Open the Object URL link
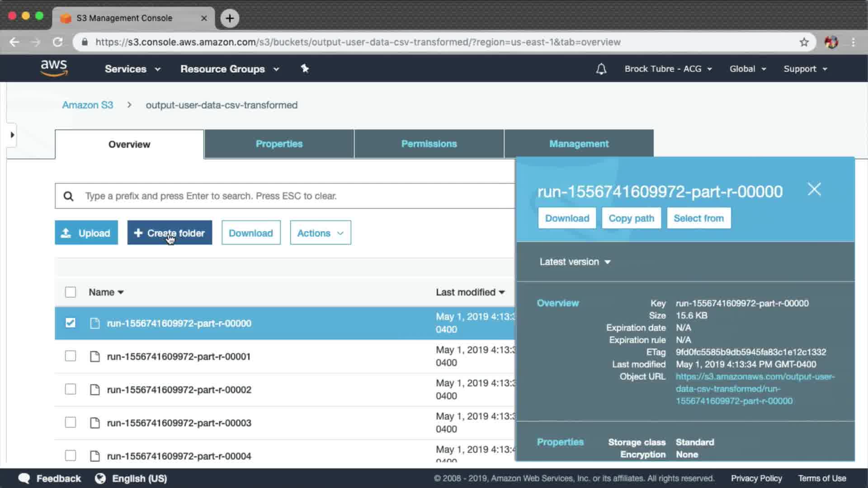The height and width of the screenshot is (488, 868). (x=755, y=389)
